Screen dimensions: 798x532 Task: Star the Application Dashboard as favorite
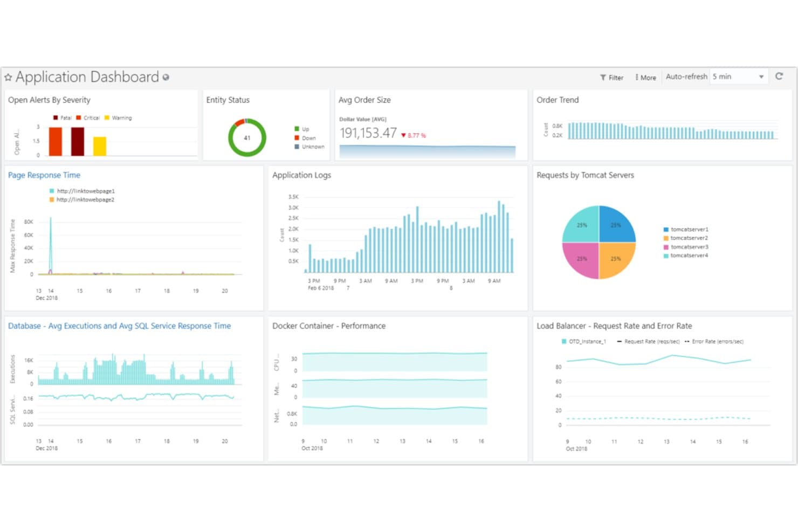point(8,78)
